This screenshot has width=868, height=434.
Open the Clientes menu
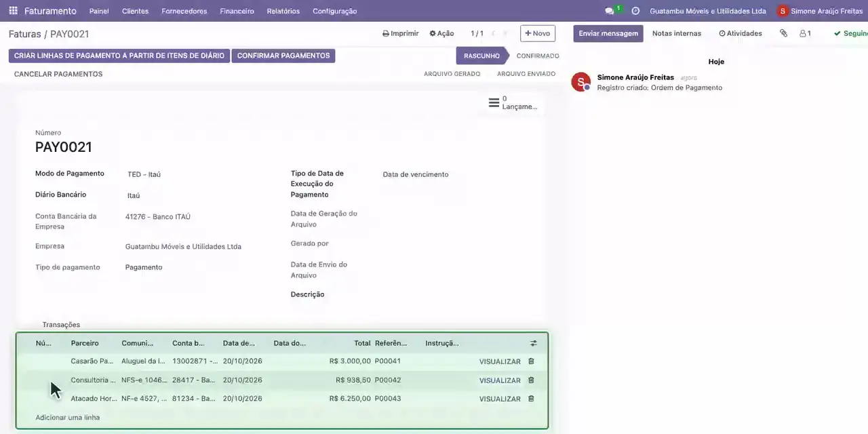point(135,11)
